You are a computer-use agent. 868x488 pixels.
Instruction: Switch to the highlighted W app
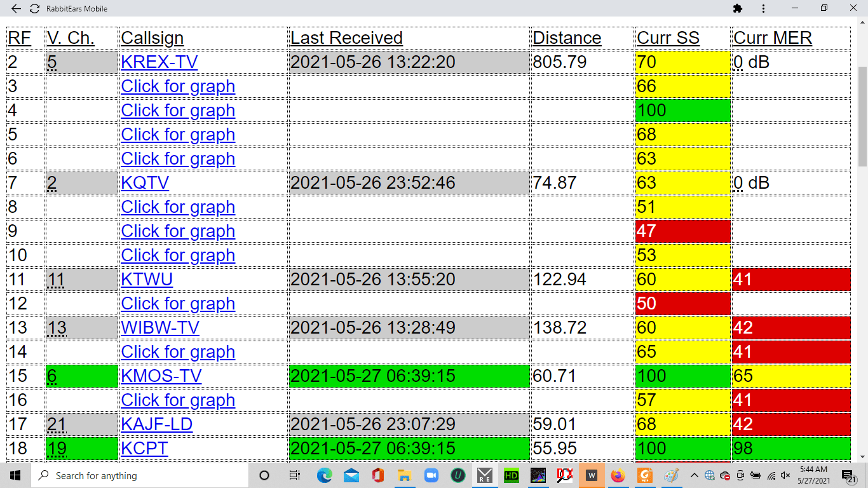[x=592, y=475]
